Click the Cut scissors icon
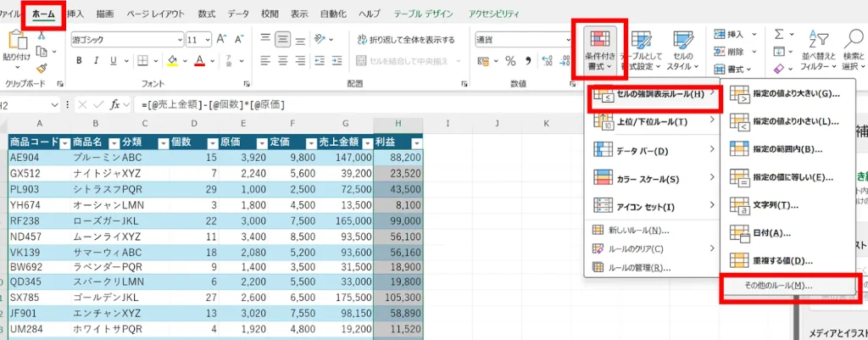The height and width of the screenshot is (340, 868). [x=42, y=36]
